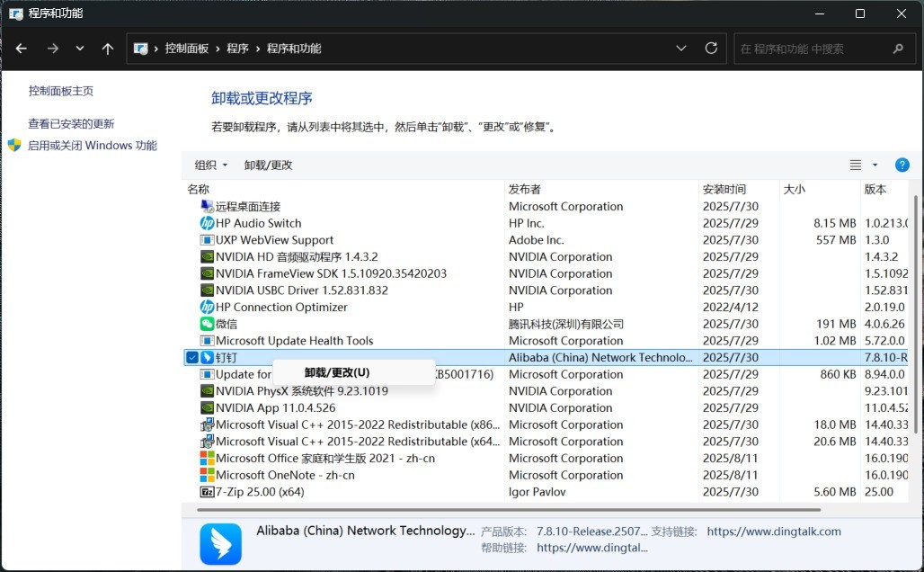
Task: Sort the list by 发布者 column header
Action: click(525, 189)
